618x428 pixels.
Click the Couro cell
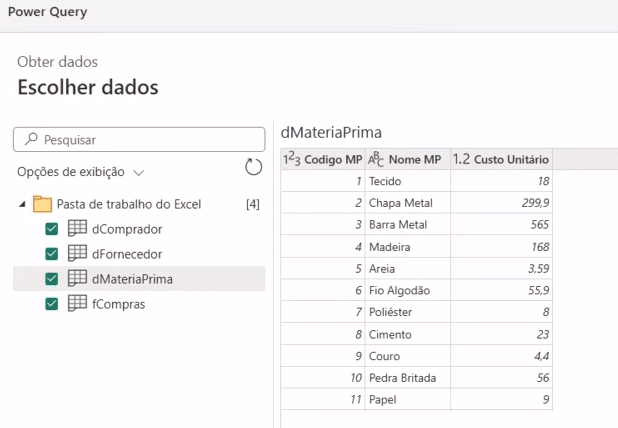408,356
